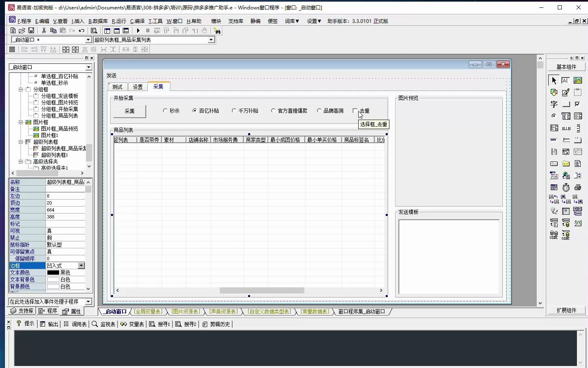The width and height of the screenshot is (588, 368).
Task: Click the Run play icon
Action: [138, 30]
